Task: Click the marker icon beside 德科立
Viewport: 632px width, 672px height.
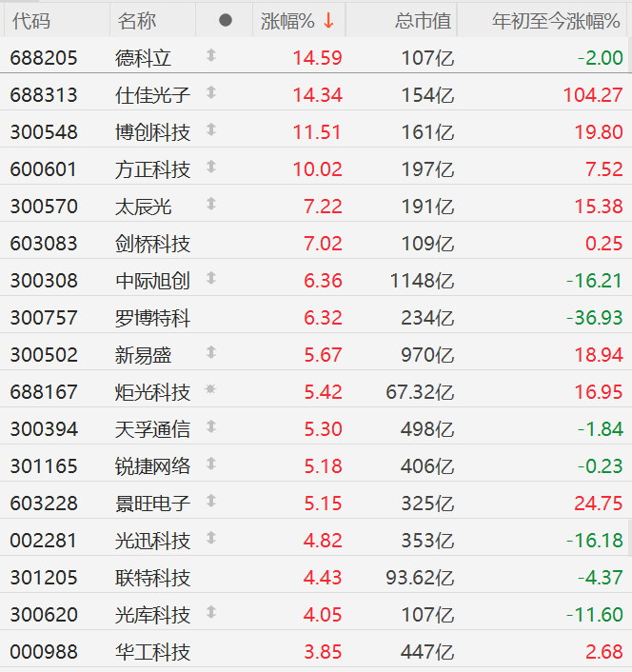Action: point(210,55)
